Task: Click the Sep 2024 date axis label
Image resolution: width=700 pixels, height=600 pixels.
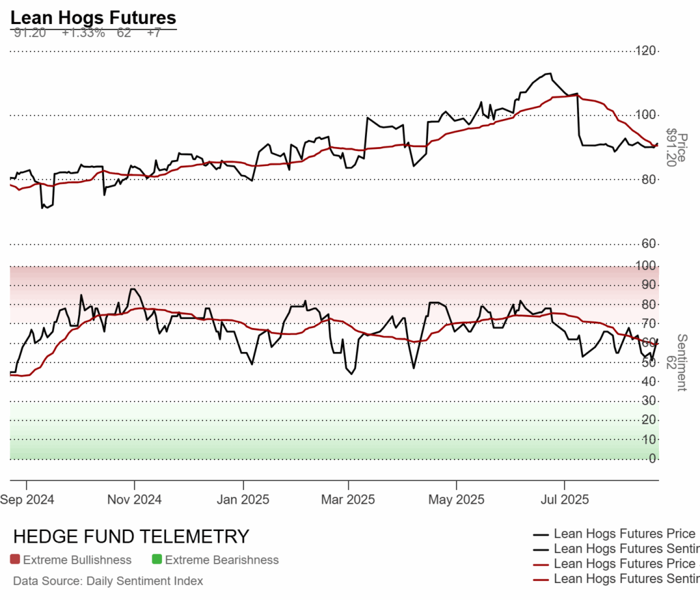Action: [x=27, y=500]
